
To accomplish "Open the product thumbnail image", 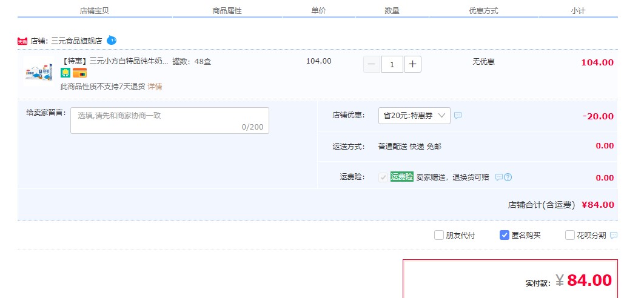I will [38, 71].
